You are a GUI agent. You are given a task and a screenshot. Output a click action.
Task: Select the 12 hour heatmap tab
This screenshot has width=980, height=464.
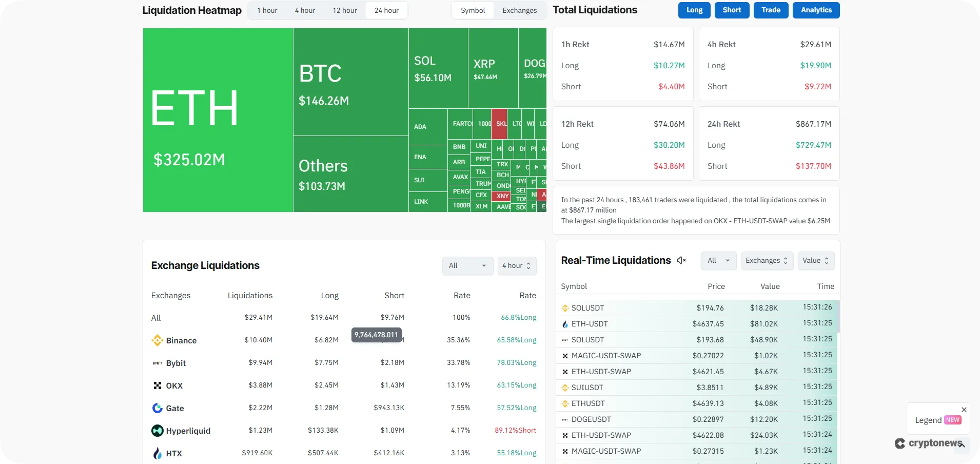click(344, 10)
